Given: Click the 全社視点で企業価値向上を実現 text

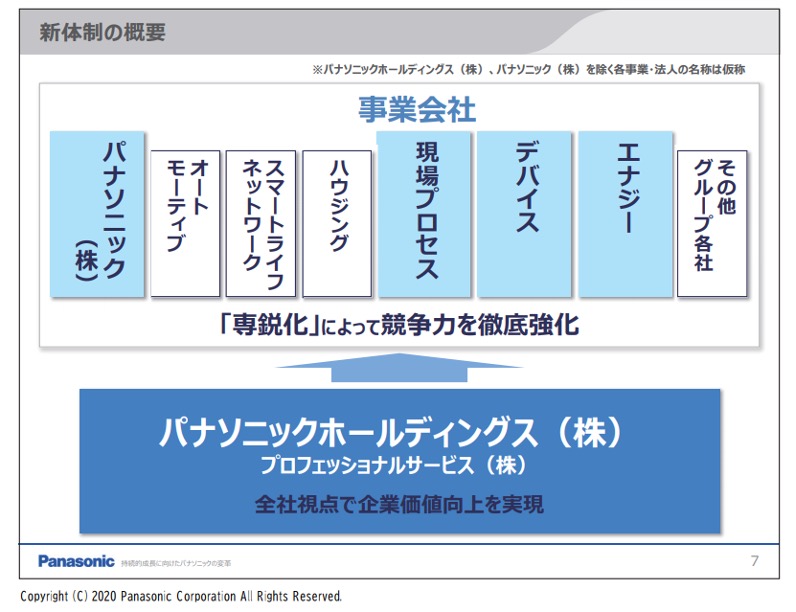Looking at the screenshot, I should pyautogui.click(x=399, y=504).
